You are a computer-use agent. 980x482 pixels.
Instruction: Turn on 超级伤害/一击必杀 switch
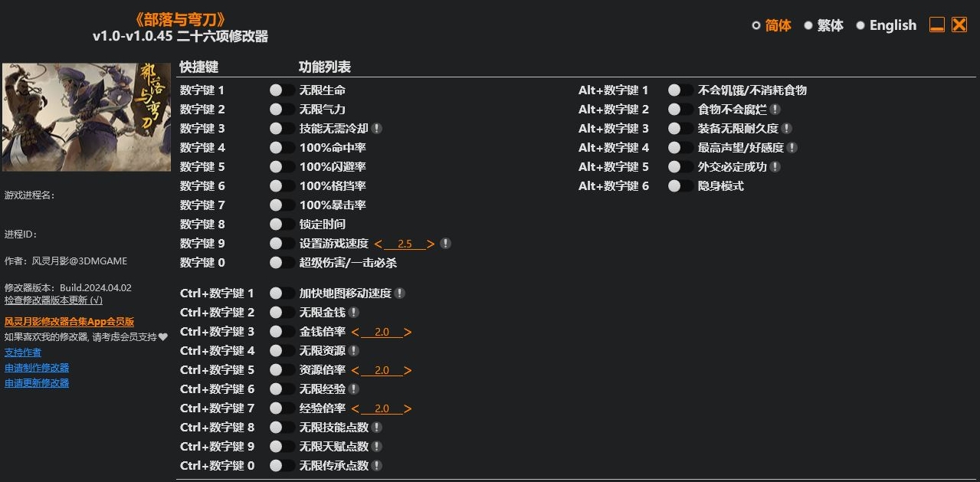pos(282,263)
